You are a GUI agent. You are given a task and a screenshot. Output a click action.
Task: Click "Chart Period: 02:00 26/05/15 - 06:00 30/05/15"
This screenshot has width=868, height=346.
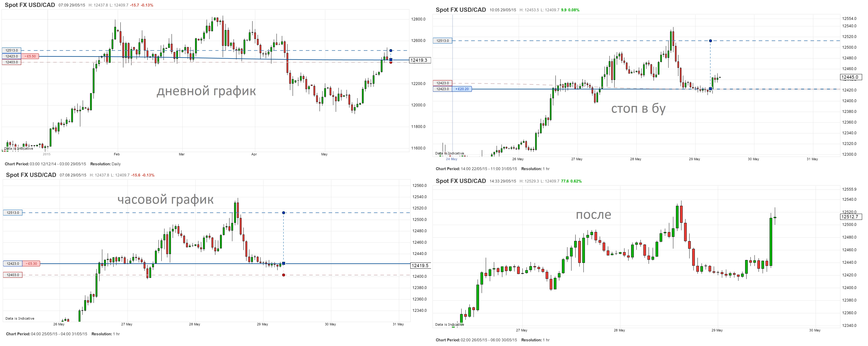coord(476,340)
